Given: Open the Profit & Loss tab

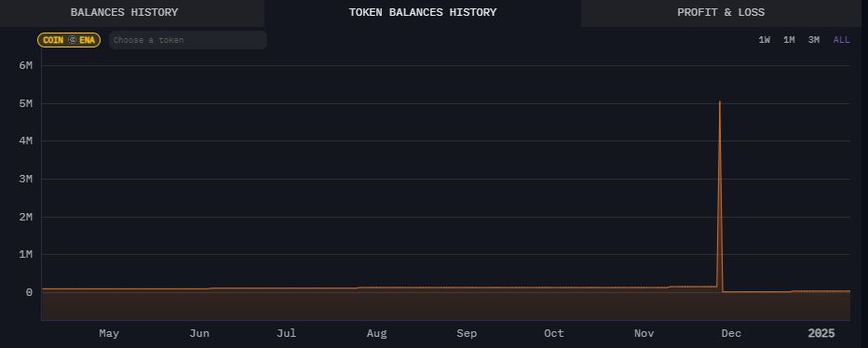Looking at the screenshot, I should (x=721, y=13).
